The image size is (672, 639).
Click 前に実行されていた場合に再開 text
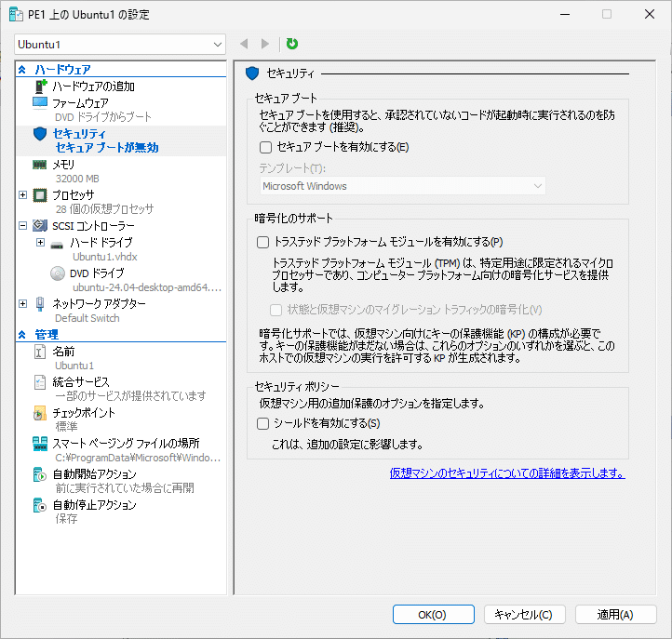pos(125,488)
